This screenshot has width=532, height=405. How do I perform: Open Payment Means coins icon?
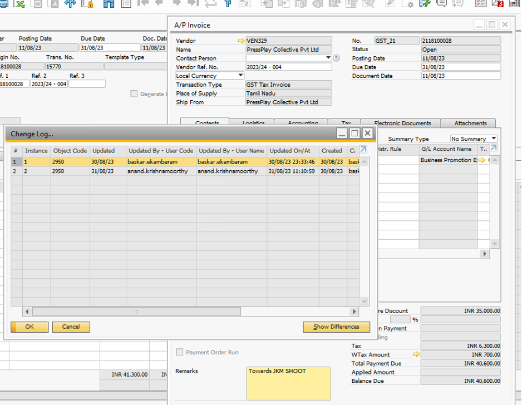coord(318,4)
